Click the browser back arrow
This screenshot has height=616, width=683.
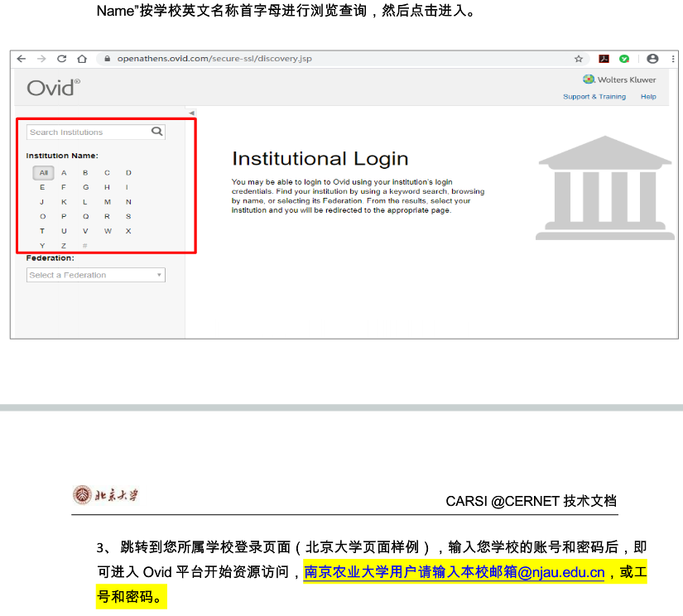point(22,59)
